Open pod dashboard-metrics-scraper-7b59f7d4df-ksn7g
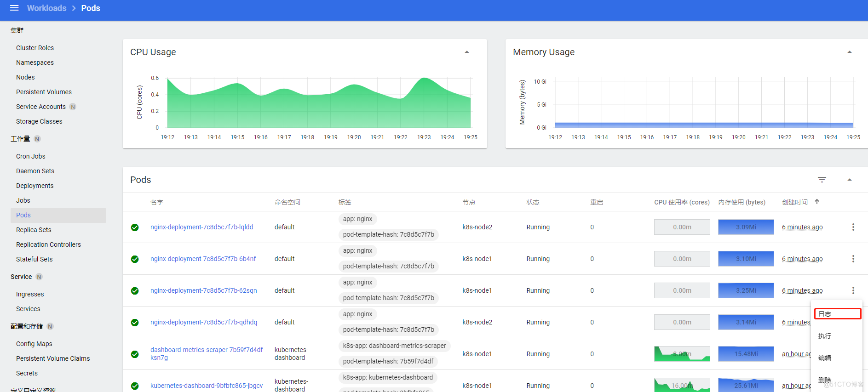This screenshot has height=392, width=868. pyautogui.click(x=207, y=353)
